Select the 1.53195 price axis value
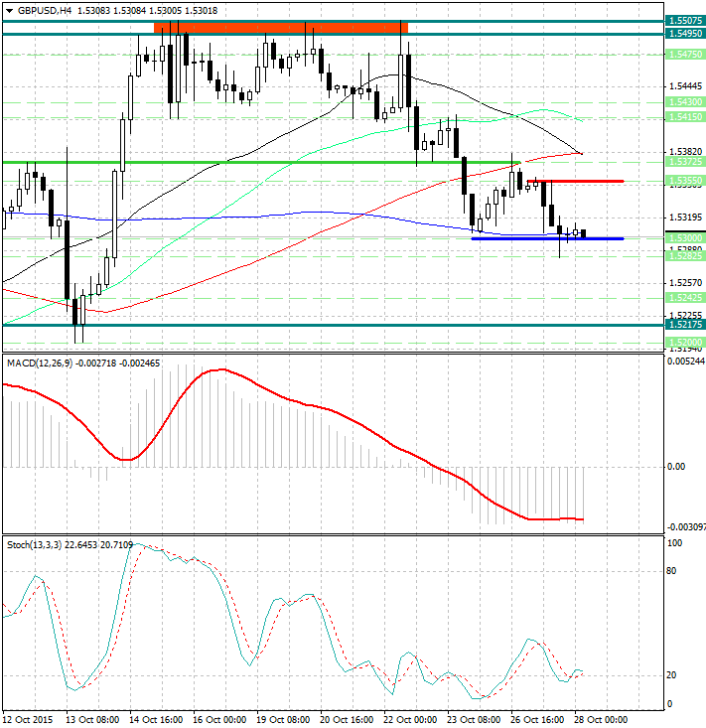The image size is (706, 728). tap(685, 218)
